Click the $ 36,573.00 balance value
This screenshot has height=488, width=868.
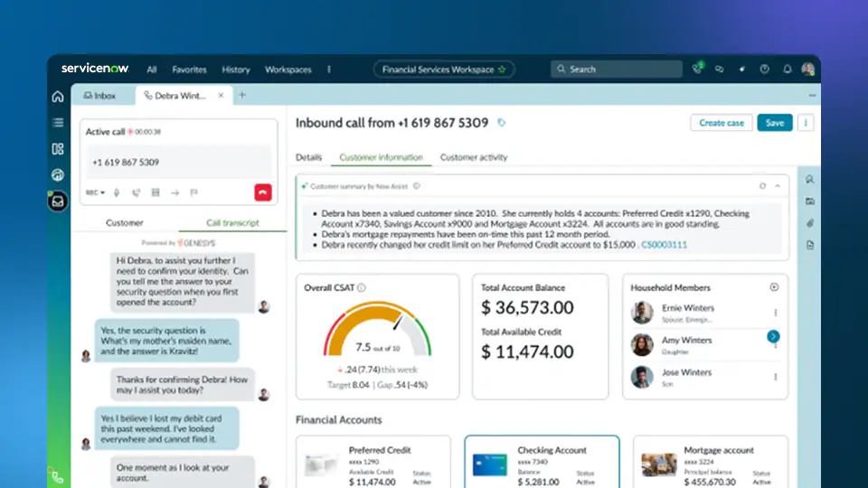click(527, 307)
